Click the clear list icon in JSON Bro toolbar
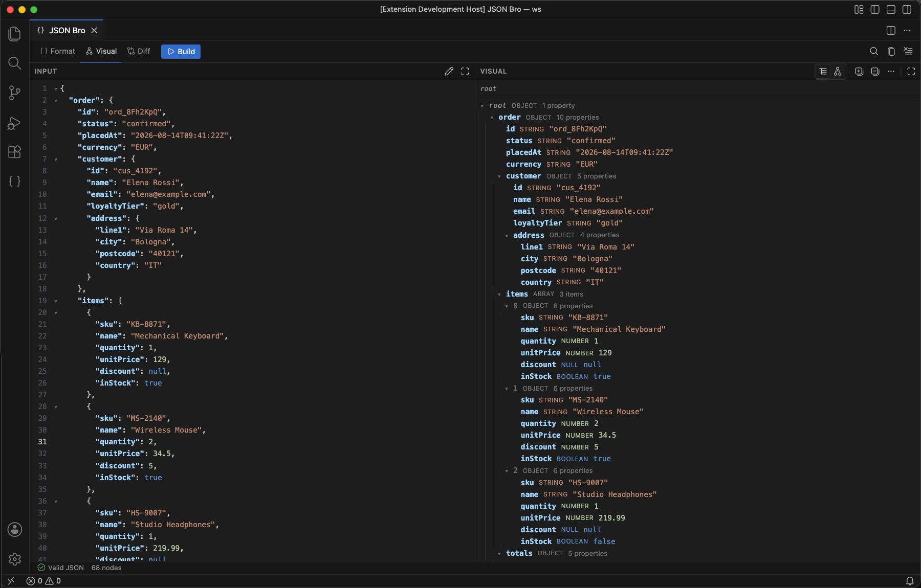The height and width of the screenshot is (588, 921). click(x=908, y=51)
